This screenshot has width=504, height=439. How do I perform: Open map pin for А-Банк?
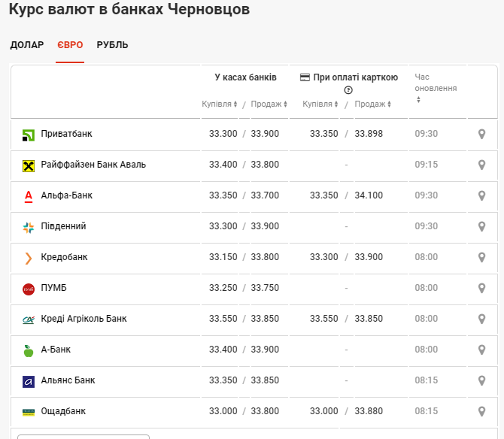(x=481, y=350)
